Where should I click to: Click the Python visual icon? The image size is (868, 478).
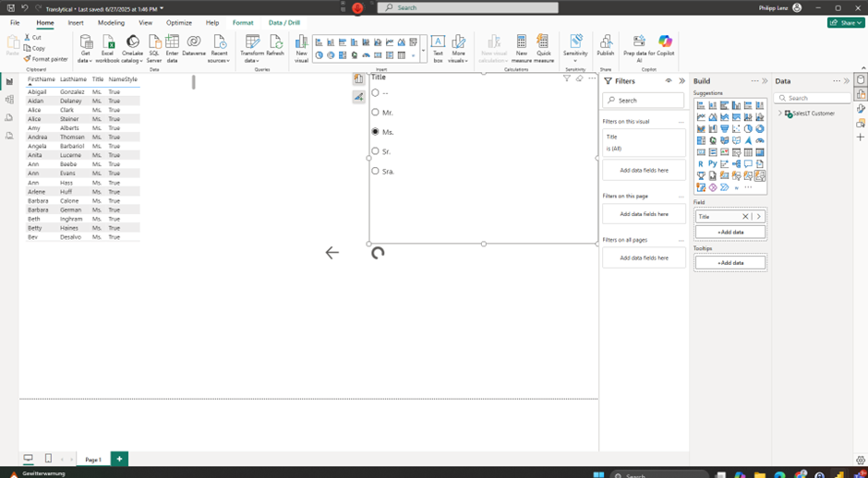pos(713,163)
